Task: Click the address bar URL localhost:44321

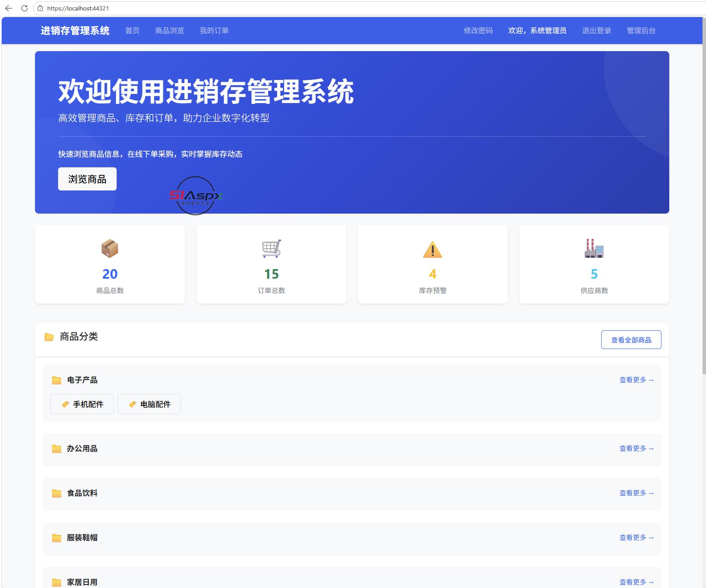Action: [78, 8]
